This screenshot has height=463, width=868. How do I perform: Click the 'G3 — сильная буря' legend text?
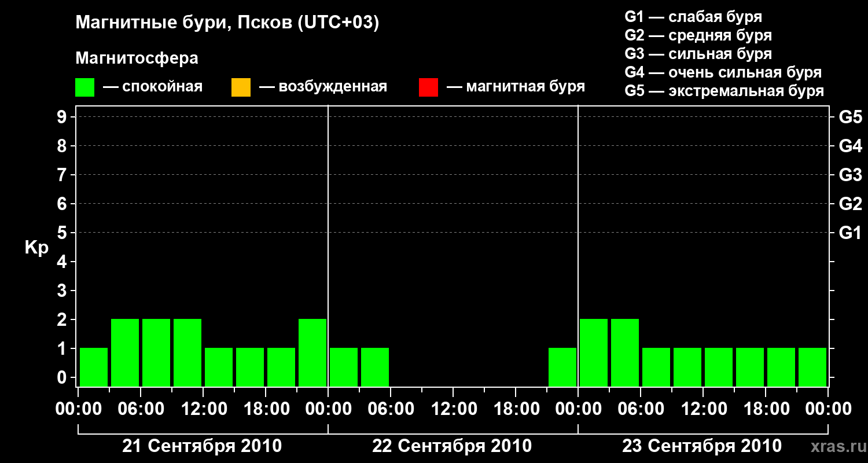[x=698, y=54]
